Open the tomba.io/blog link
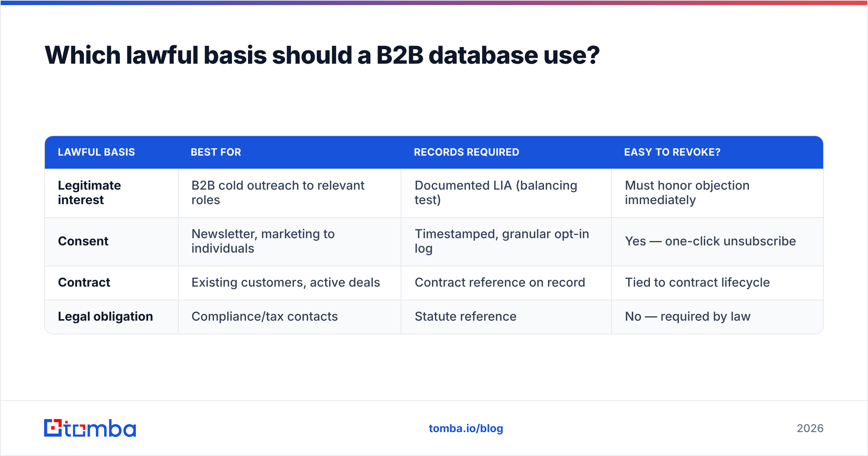 (x=466, y=428)
